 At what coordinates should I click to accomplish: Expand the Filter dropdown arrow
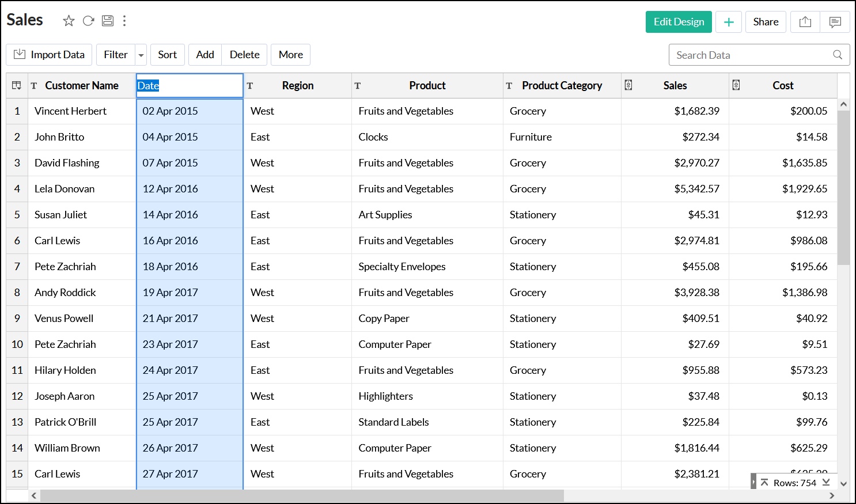coord(141,55)
